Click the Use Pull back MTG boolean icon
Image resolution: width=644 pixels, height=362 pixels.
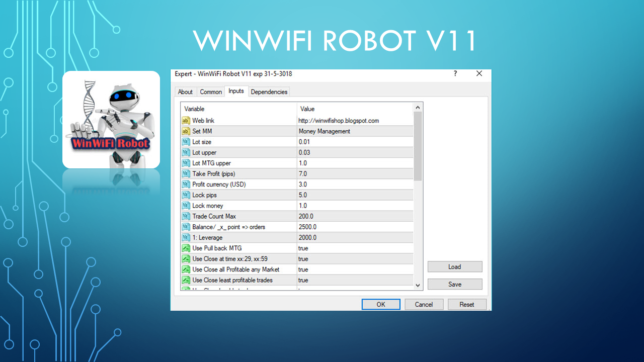click(186, 248)
